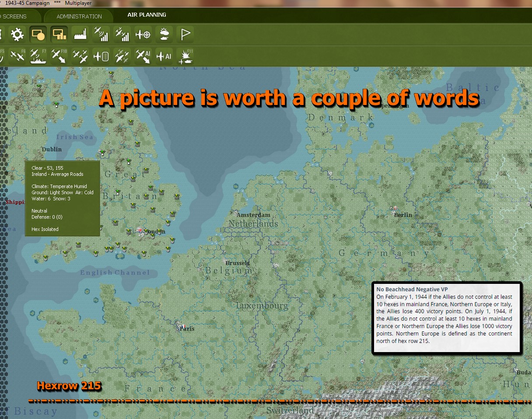The height and width of the screenshot is (419, 532).
Task: Toggle the screen-with-bars map mode button
Action: tap(59, 35)
